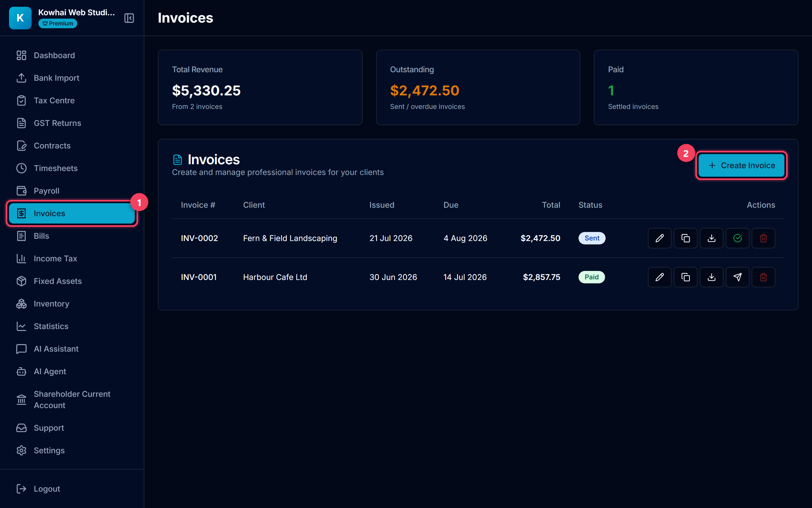Click the Paid status badge

pyautogui.click(x=592, y=277)
